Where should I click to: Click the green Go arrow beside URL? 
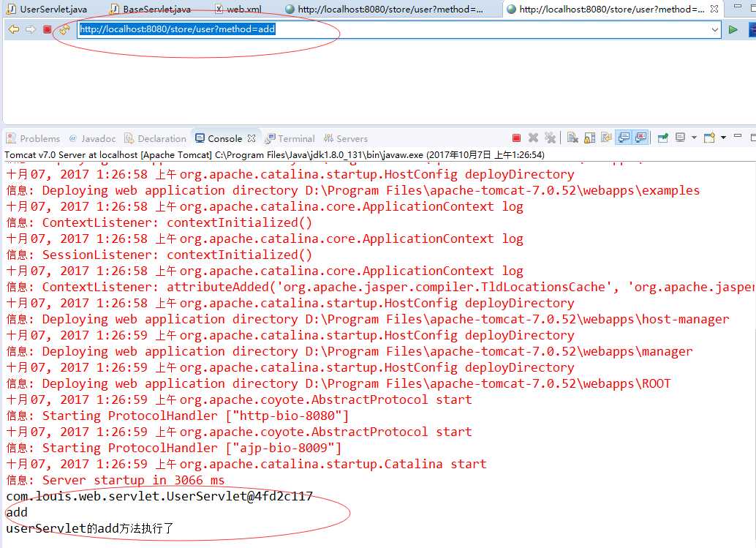pyautogui.click(x=733, y=29)
